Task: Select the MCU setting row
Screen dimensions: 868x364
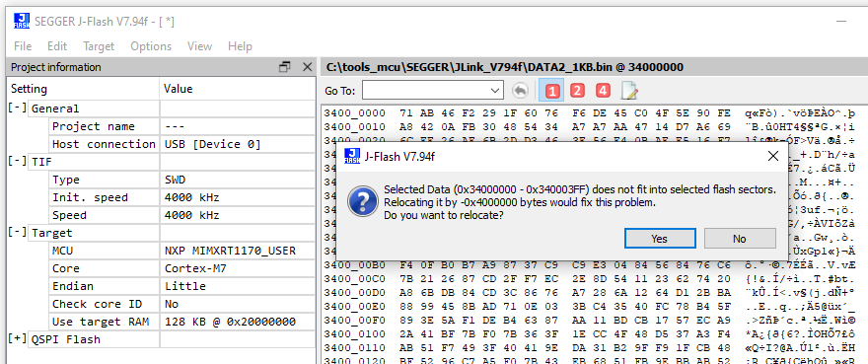Action: pyautogui.click(x=161, y=251)
